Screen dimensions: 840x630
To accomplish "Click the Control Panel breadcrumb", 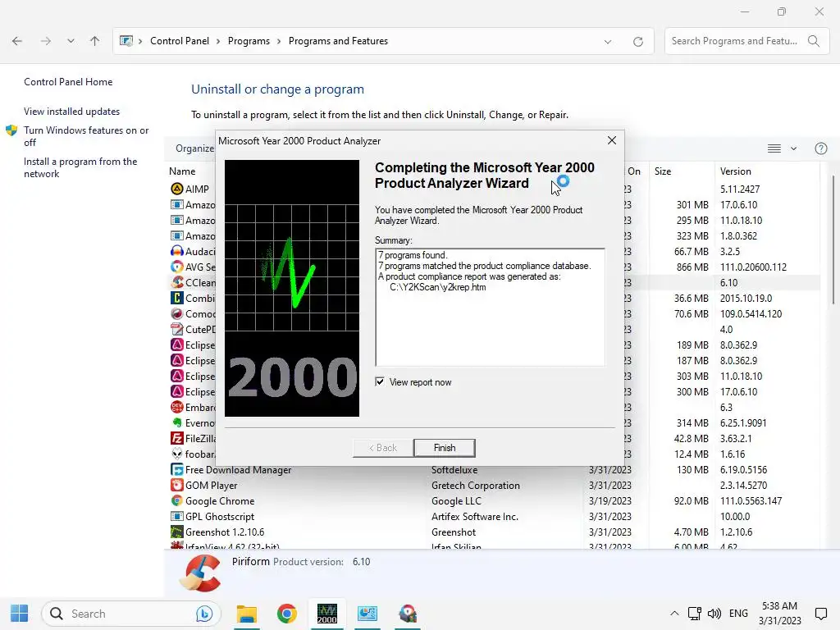I will 180,41.
